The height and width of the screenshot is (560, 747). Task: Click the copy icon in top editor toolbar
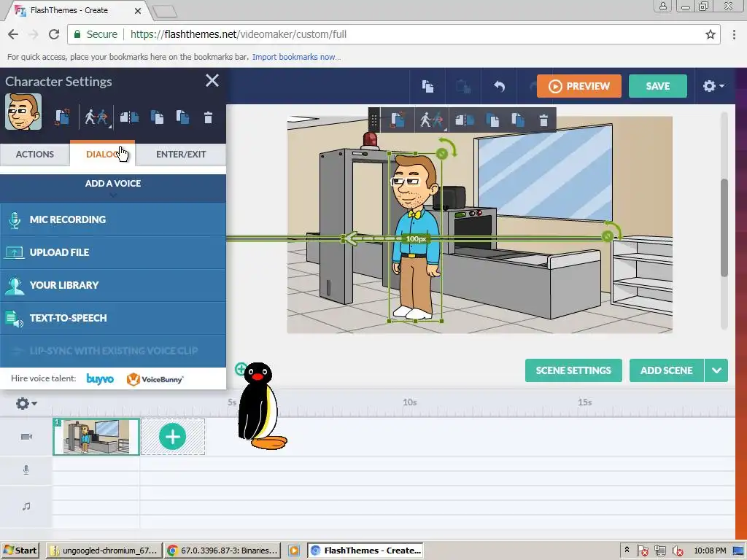[x=427, y=86]
